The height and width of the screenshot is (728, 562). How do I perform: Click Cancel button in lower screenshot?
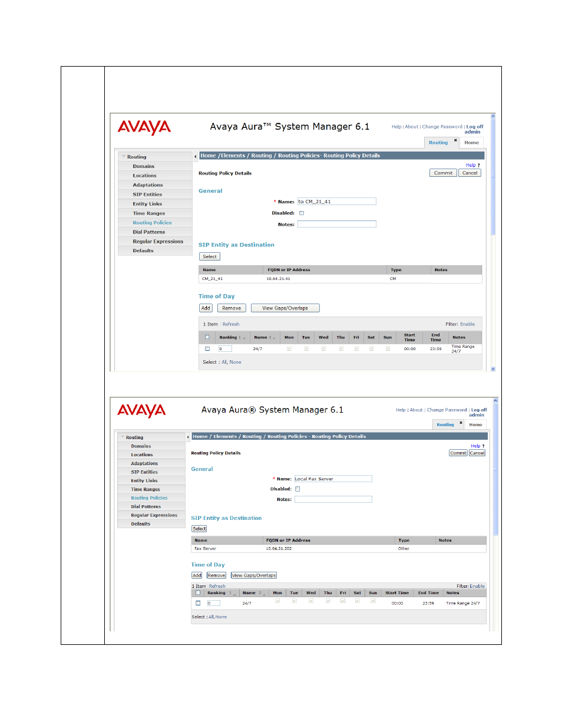tap(477, 453)
